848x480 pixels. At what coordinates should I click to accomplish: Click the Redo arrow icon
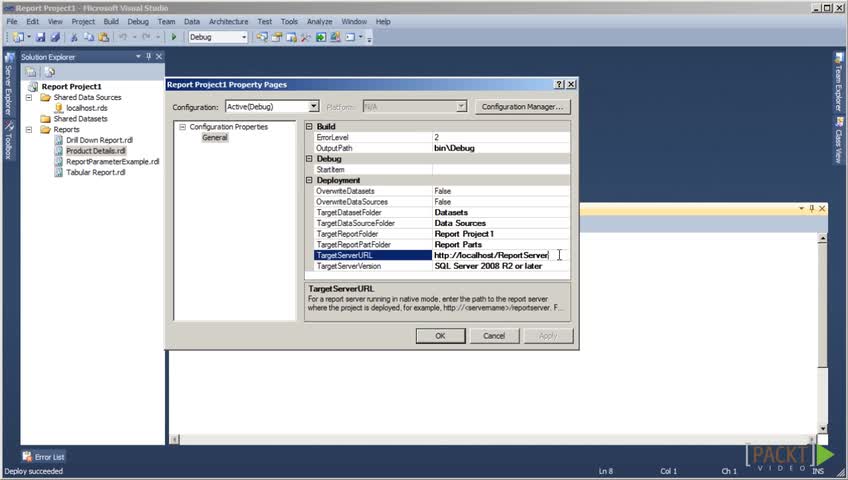146,37
